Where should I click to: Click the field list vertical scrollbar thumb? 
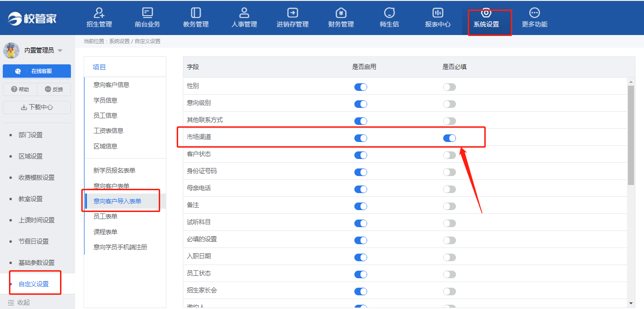[631, 135]
